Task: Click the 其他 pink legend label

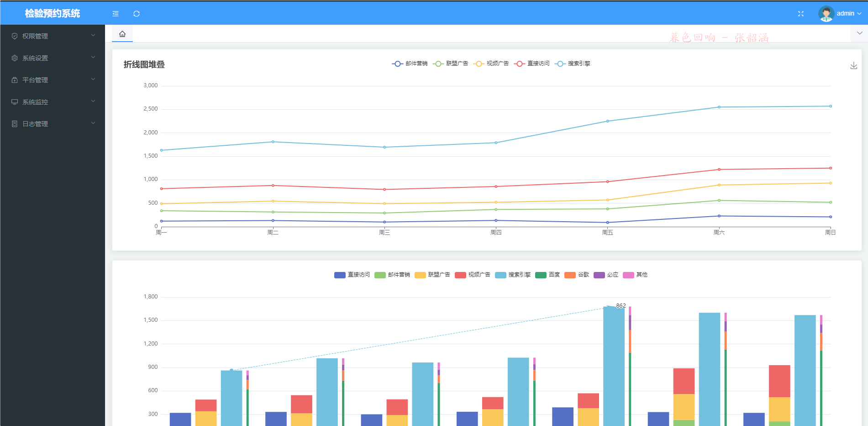Action: click(x=642, y=275)
